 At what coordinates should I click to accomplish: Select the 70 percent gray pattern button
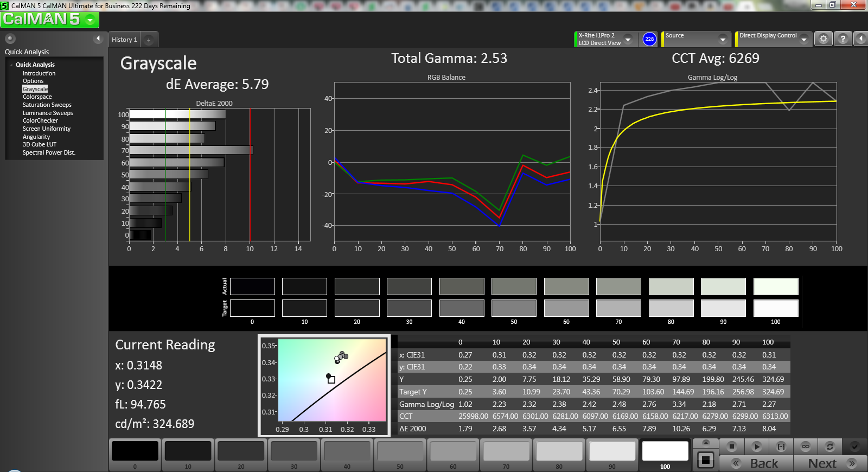tap(506, 455)
